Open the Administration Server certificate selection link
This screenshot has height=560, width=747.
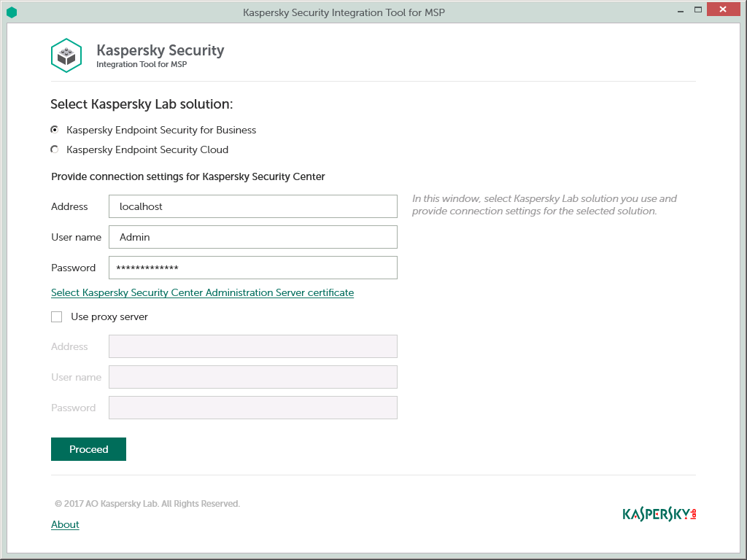202,292
